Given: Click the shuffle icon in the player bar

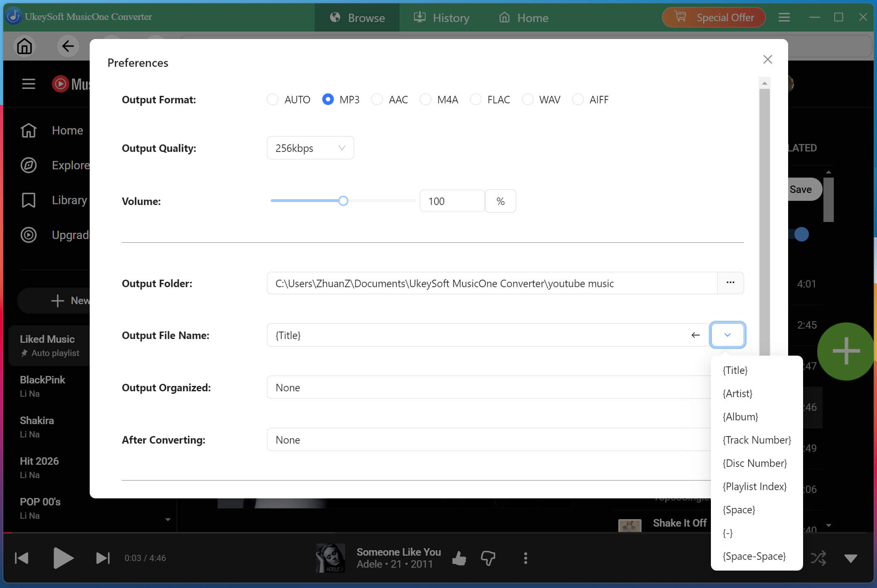Looking at the screenshot, I should click(x=818, y=558).
